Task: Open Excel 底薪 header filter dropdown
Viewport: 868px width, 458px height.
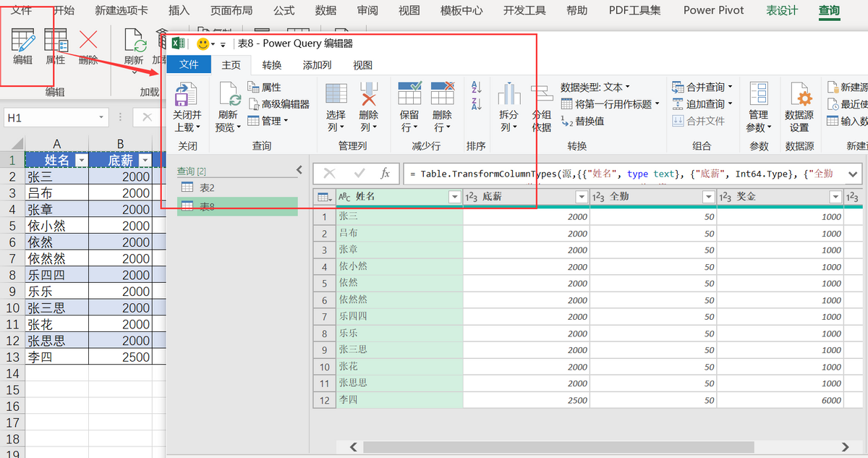Action: click(145, 161)
